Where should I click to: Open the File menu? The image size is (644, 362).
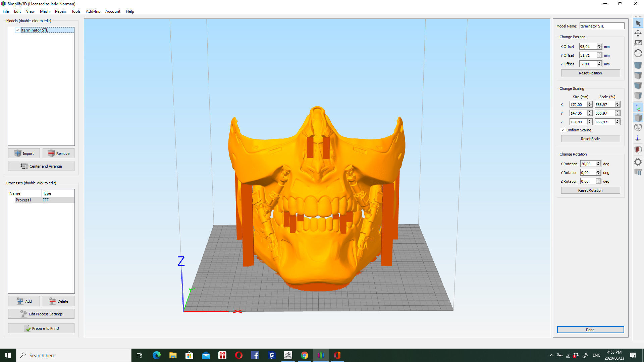(x=6, y=11)
